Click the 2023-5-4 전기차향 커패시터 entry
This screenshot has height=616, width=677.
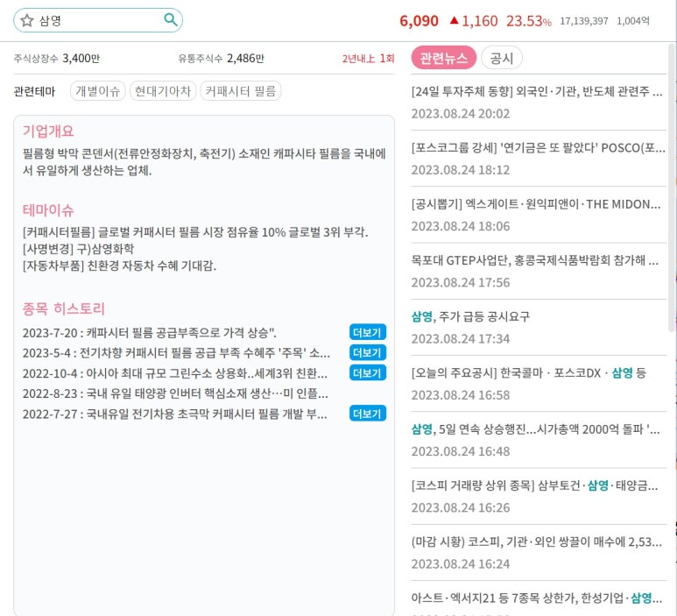click(x=176, y=353)
